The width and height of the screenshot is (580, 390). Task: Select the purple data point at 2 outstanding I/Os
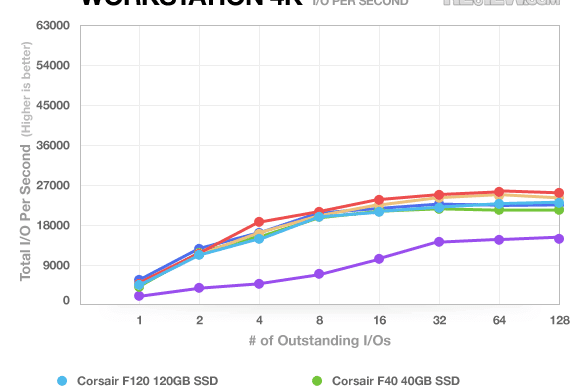pyautogui.click(x=199, y=288)
